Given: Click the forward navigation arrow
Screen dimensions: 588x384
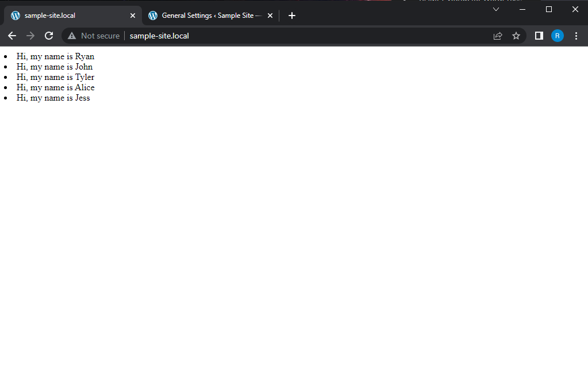Looking at the screenshot, I should point(30,36).
